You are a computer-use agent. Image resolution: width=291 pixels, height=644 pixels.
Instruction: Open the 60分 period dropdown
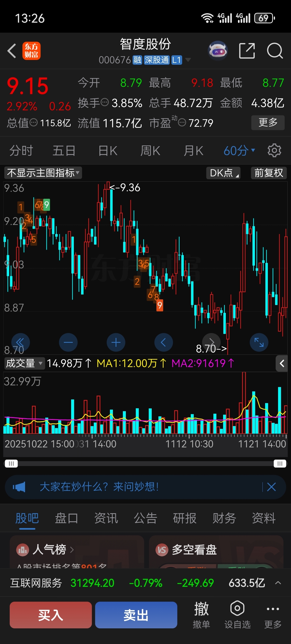pos(239,150)
